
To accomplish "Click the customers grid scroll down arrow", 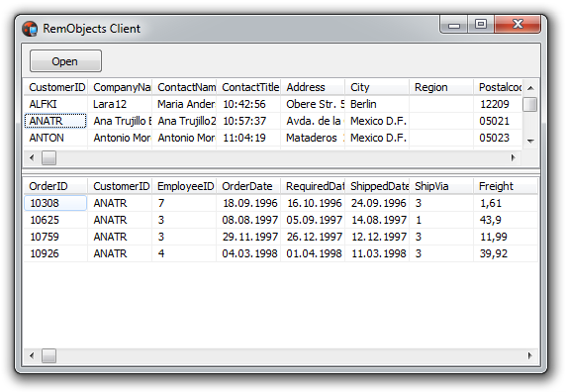I will tap(530, 141).
